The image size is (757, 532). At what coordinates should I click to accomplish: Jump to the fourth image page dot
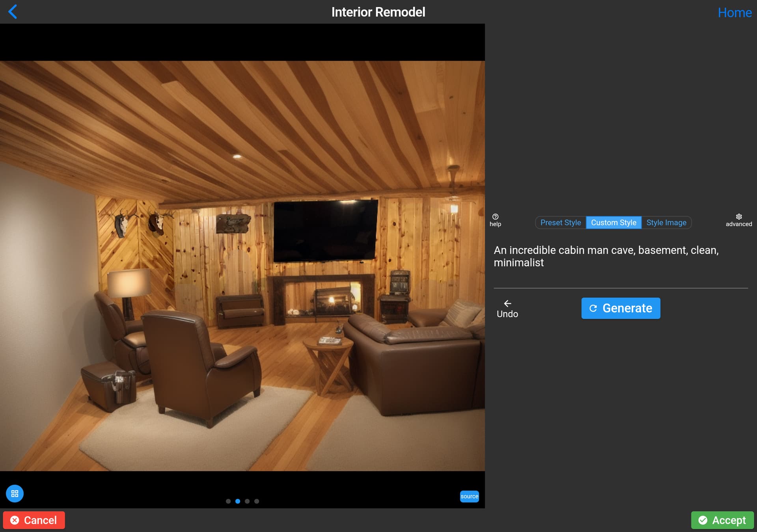coord(257,501)
